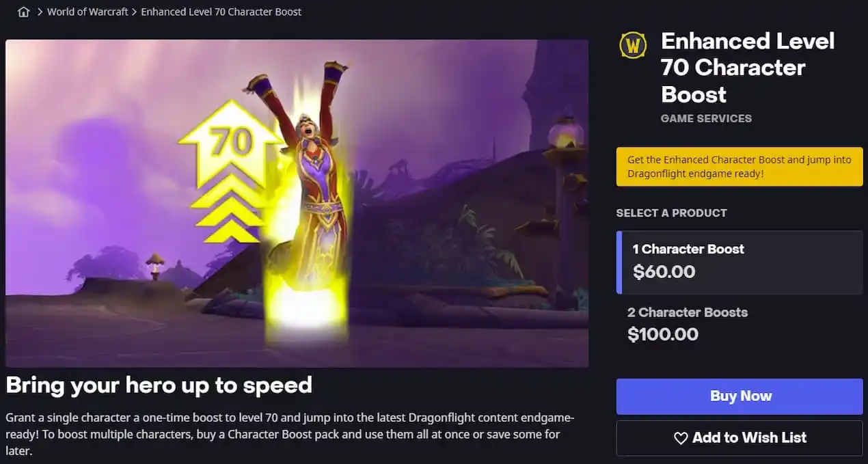Screen dimensions: 868x464
Task: Click the SELECT A PRODUCT label
Action: coord(671,213)
